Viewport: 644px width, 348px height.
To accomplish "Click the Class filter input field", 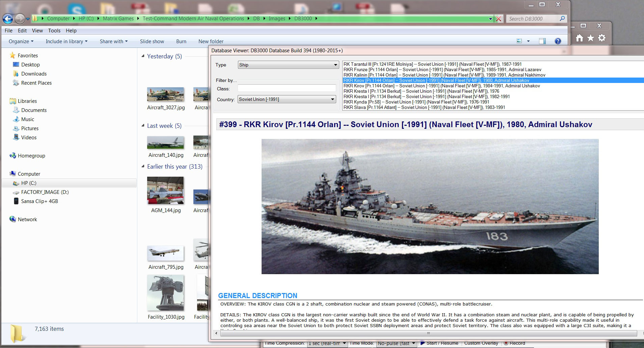I will (x=287, y=88).
